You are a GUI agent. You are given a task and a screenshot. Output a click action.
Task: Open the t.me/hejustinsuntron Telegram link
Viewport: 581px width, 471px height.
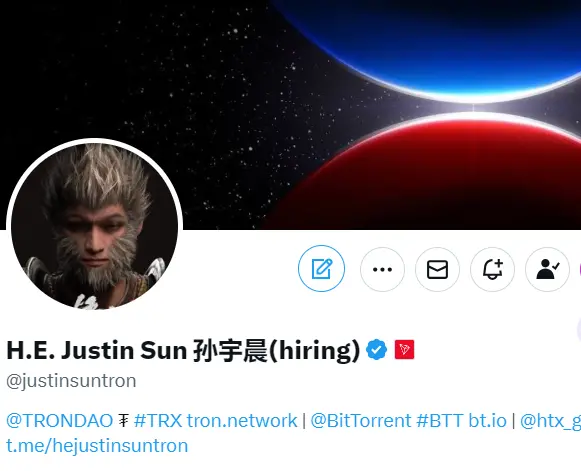point(97,445)
